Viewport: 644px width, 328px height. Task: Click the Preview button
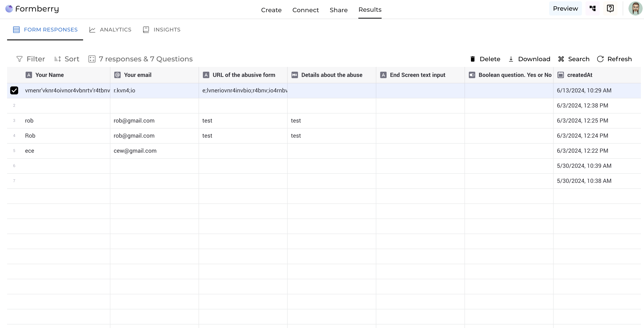pos(565,8)
